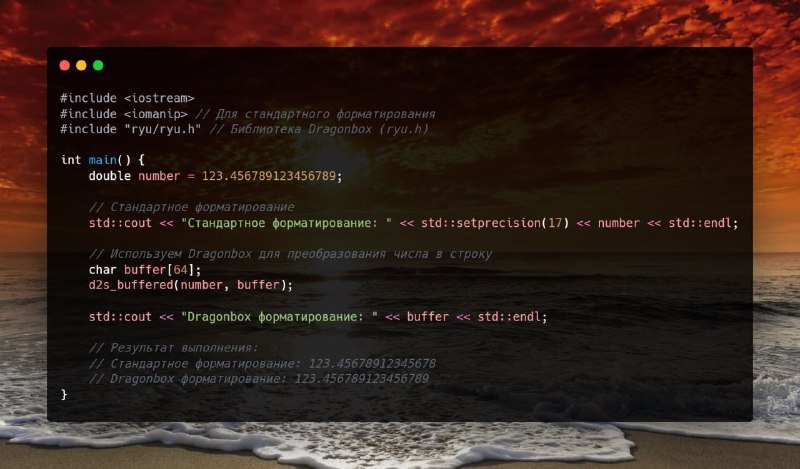Click the number 123.456789123456789 literal
Screen dimensions: 800x469
[x=269, y=176]
